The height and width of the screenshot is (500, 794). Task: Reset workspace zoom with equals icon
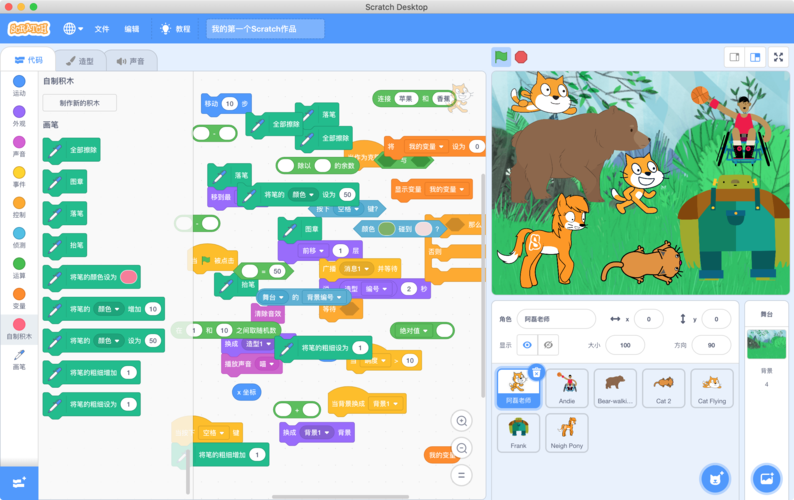click(x=461, y=475)
